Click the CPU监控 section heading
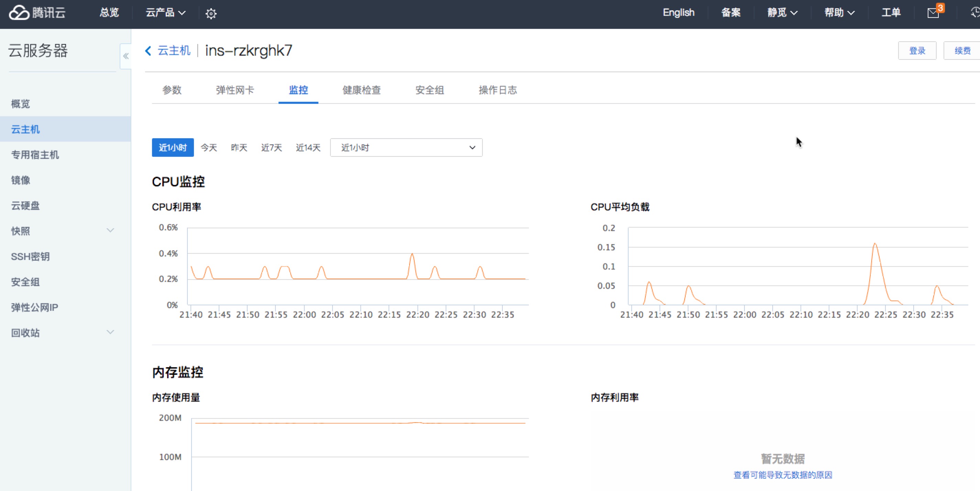980x491 pixels. [178, 182]
